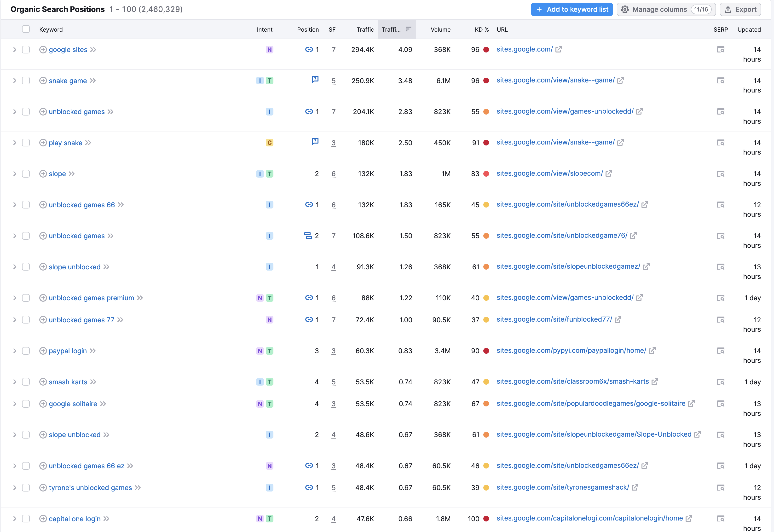774x532 pixels.
Task: Click orange KD dot in slope unblocked position 1 row
Action: 486,267
